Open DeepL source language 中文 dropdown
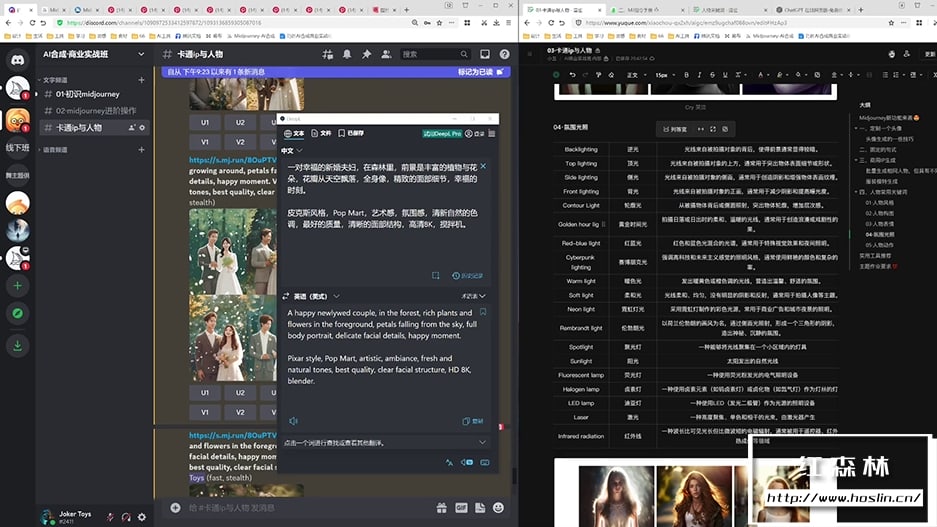 pyautogui.click(x=292, y=151)
